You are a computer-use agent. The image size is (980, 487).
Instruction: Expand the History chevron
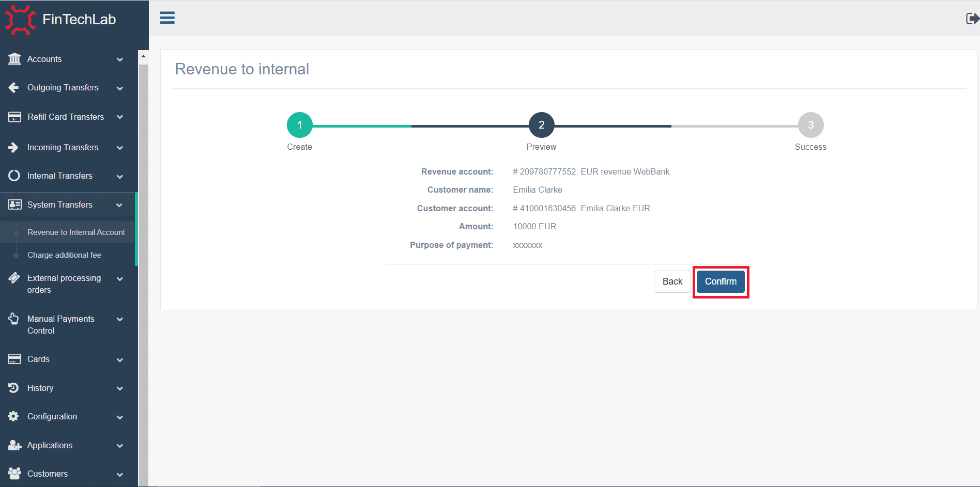click(120, 388)
